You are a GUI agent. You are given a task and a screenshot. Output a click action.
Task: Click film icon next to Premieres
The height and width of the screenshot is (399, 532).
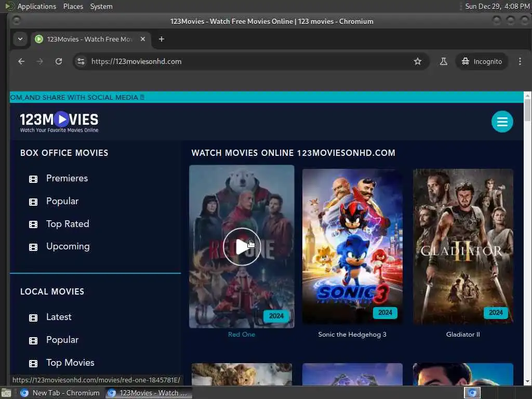point(33,179)
